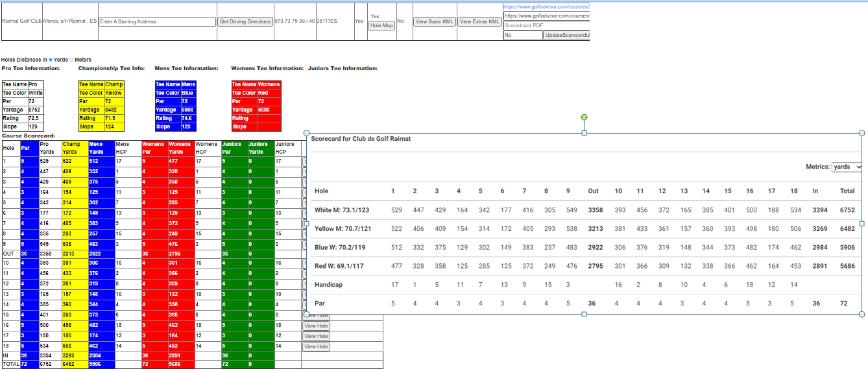Click the right-middle resize handle of the scorecard overlay
This screenshot has height=371, width=868.
pos(862,223)
